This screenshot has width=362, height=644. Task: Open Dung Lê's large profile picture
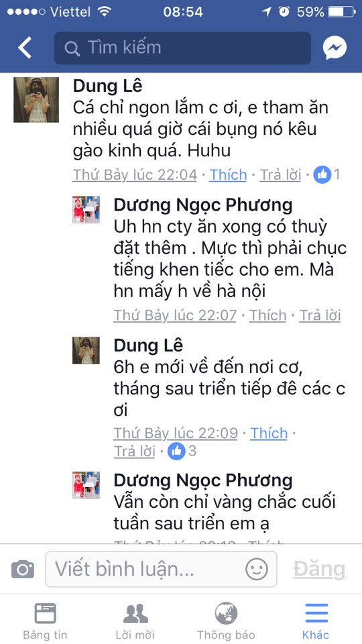pyautogui.click(x=36, y=100)
